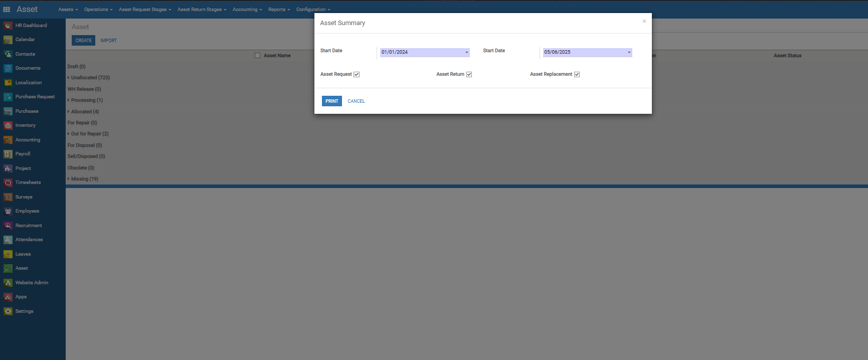Click the Recruitment sidebar icon
Viewport: 868px width, 360px height.
(8, 226)
